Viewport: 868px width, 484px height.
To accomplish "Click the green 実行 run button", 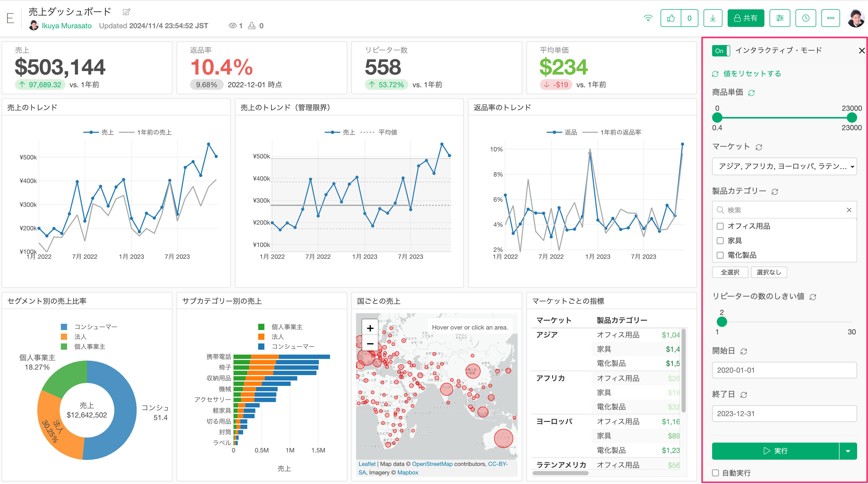I will (775, 451).
